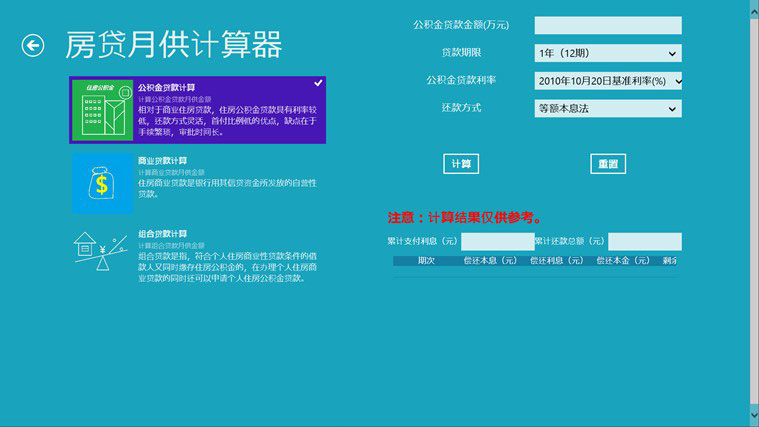This screenshot has width=759, height=427.
Task: Click the 还款方式 label
Action: click(461, 107)
